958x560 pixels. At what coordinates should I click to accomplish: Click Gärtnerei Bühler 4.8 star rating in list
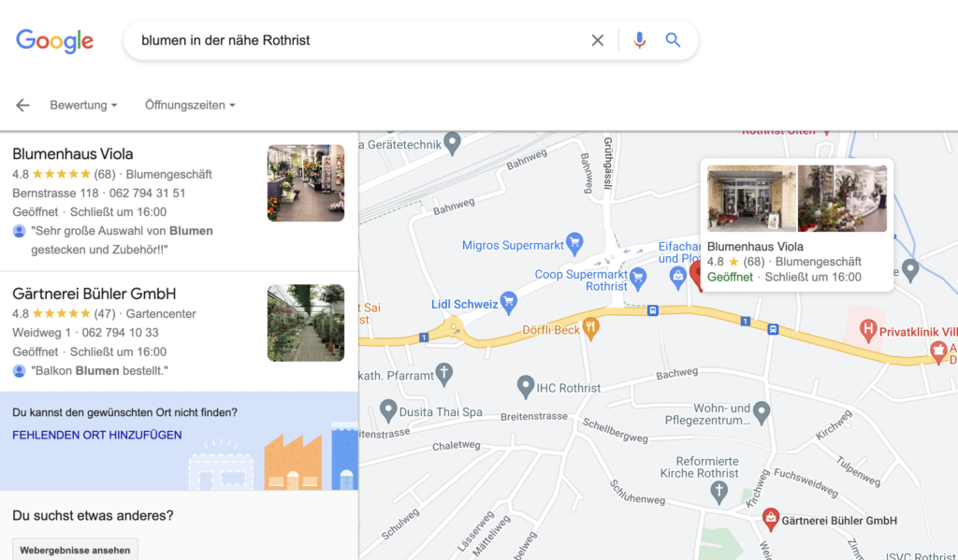64,314
